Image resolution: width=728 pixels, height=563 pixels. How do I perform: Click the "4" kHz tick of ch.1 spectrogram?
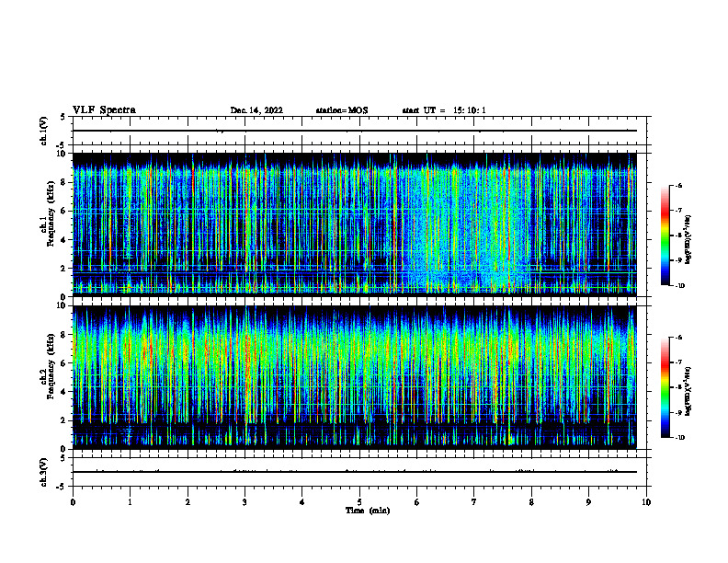point(64,240)
